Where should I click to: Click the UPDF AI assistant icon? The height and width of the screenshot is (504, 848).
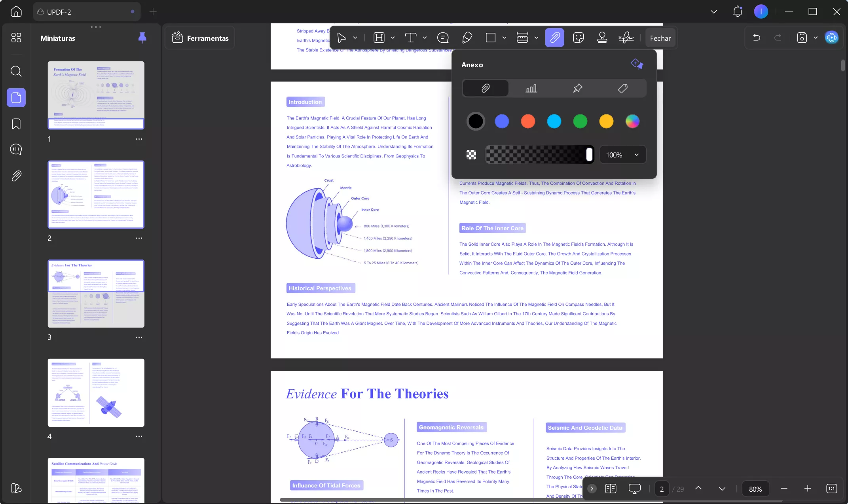coord(831,38)
